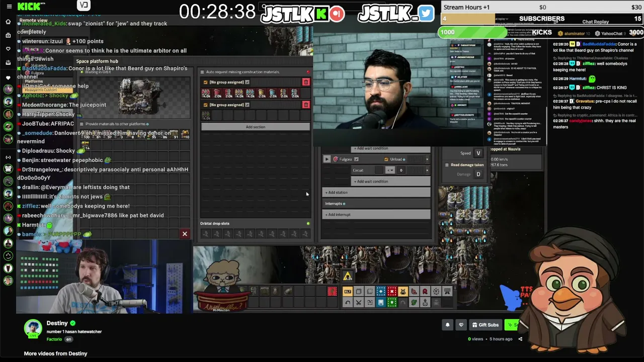Click the 1000 KICKS goal progress bar

pyautogui.click(x=473, y=33)
